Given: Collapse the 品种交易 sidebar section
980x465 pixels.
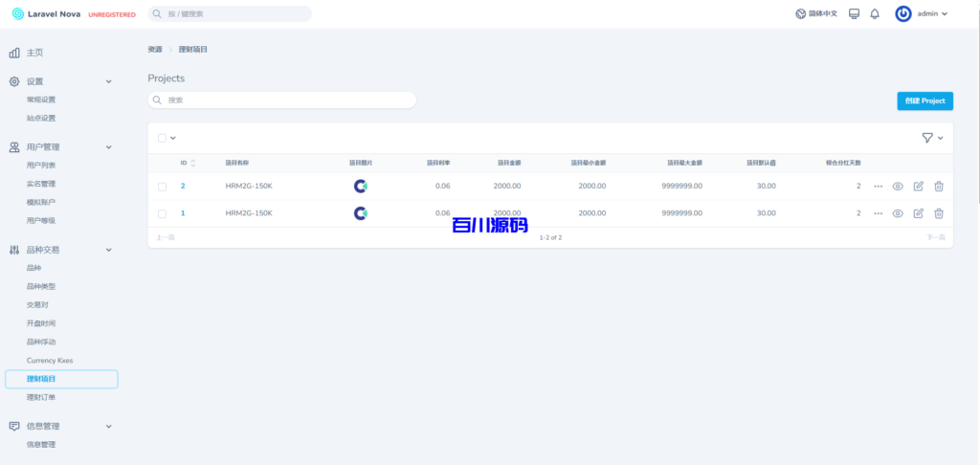Looking at the screenshot, I should pos(108,250).
